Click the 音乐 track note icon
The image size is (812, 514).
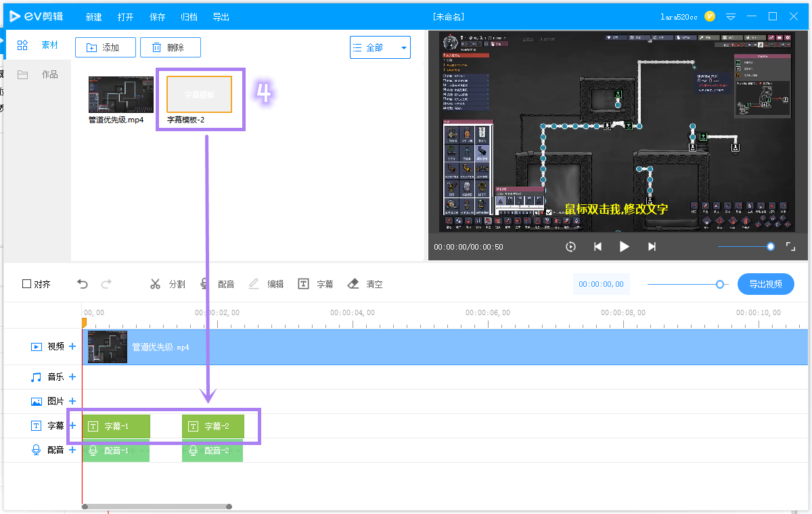pyautogui.click(x=37, y=377)
